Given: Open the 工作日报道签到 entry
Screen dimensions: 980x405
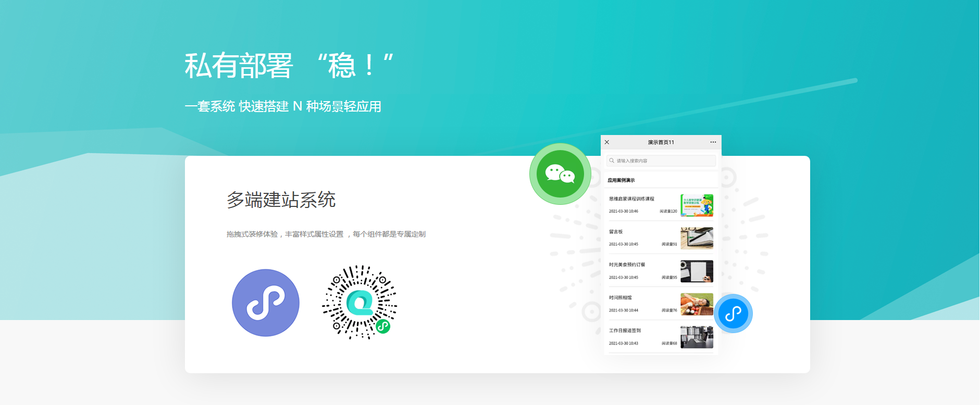Looking at the screenshot, I should (x=625, y=330).
